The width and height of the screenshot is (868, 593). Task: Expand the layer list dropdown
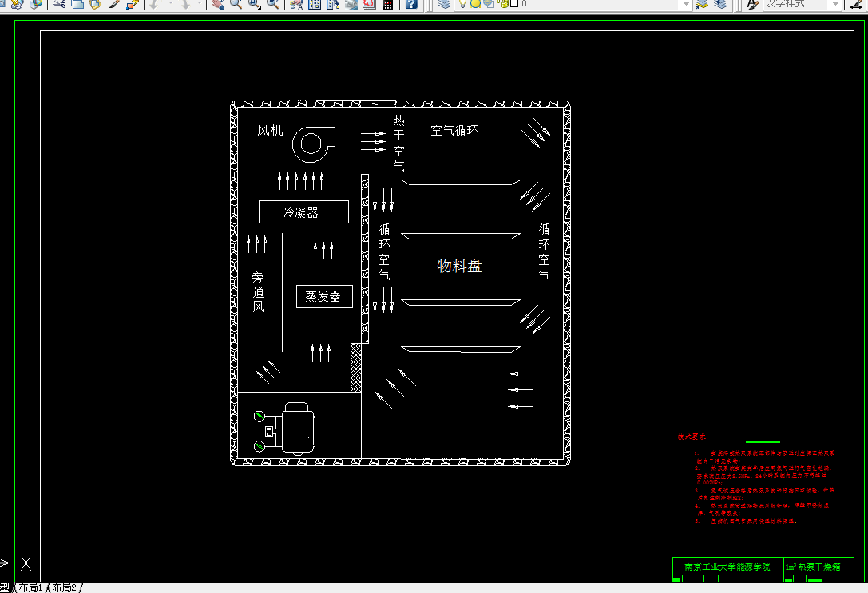point(686,4)
